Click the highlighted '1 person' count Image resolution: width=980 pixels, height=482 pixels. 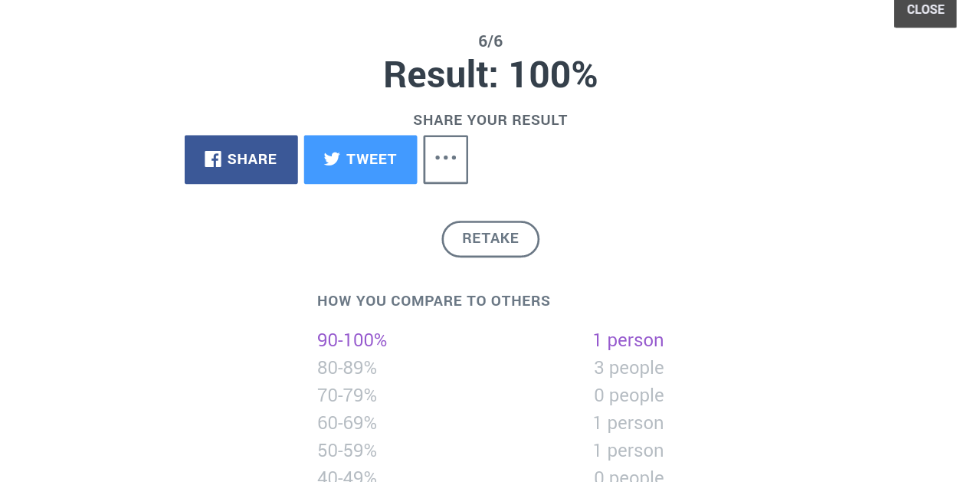628,340
